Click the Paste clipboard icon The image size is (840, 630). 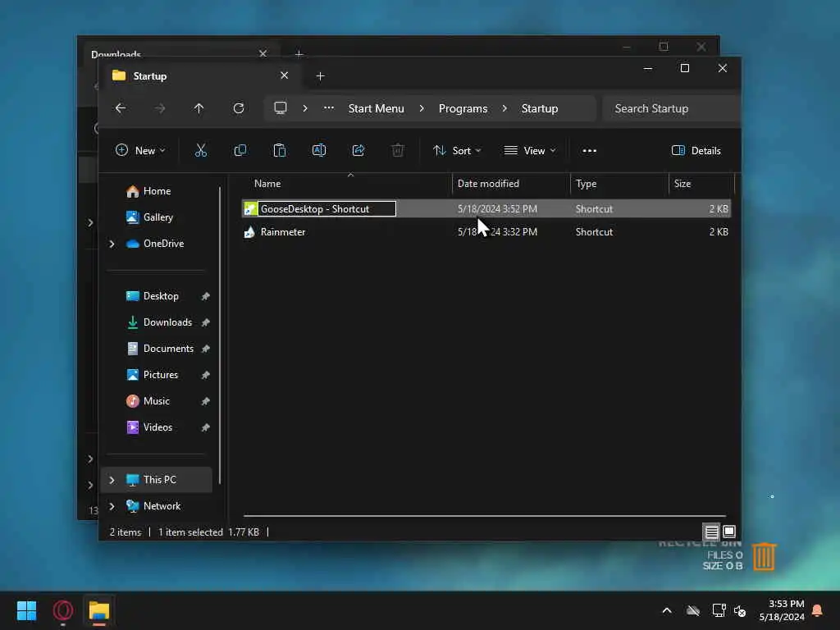coord(279,151)
